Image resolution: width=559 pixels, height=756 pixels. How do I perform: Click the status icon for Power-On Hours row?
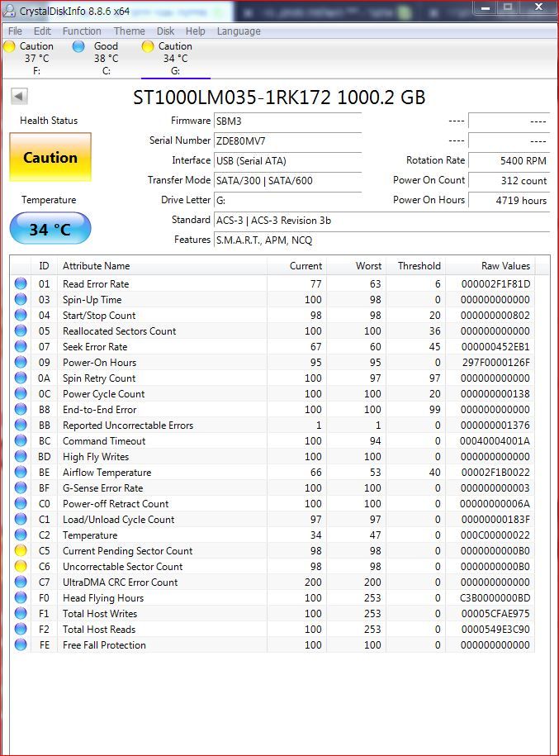(x=21, y=362)
